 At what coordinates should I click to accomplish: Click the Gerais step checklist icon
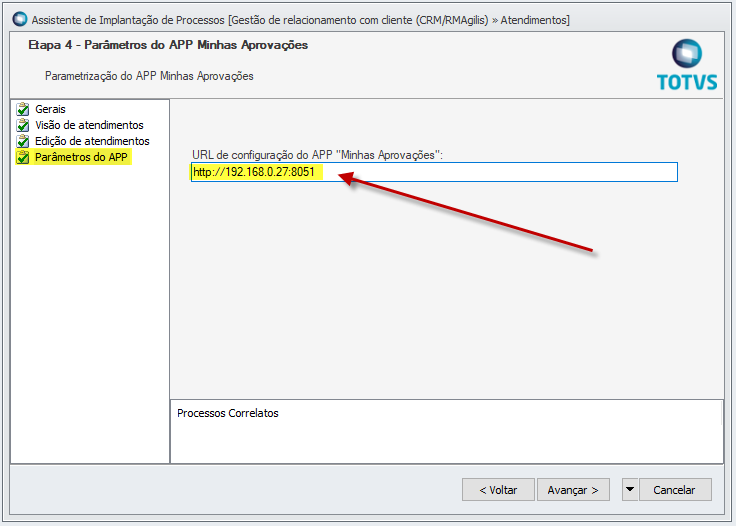(x=23, y=109)
